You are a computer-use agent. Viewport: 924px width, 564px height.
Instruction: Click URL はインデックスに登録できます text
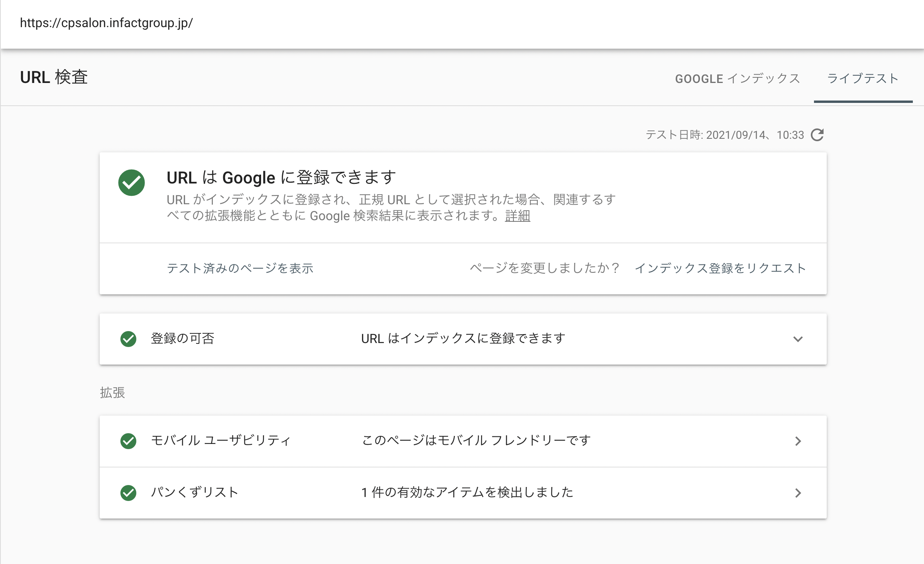pos(463,338)
